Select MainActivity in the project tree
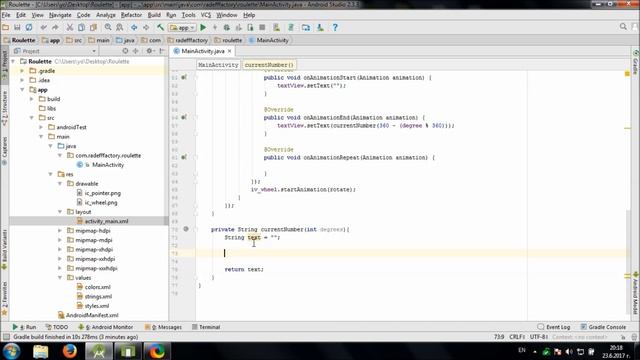 click(x=108, y=165)
